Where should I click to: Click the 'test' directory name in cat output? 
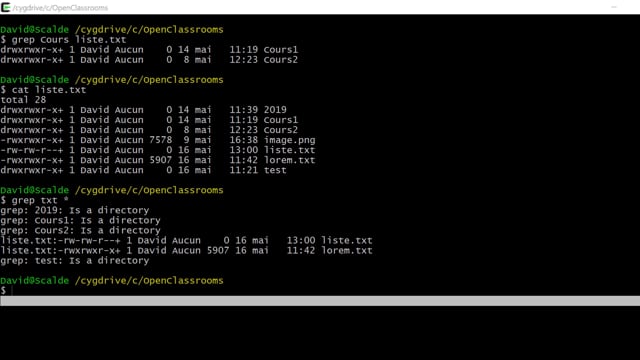(275, 170)
